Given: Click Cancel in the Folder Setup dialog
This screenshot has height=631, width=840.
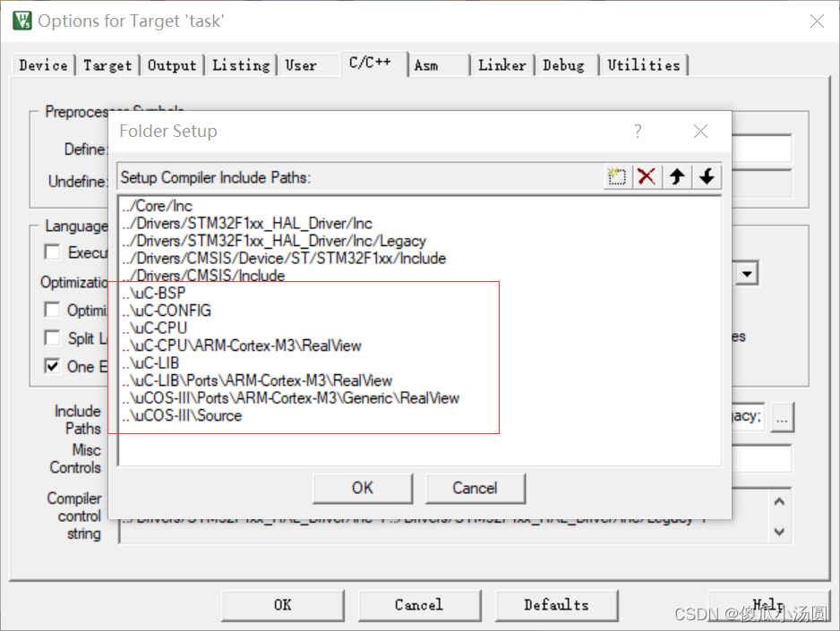Looking at the screenshot, I should point(476,488).
